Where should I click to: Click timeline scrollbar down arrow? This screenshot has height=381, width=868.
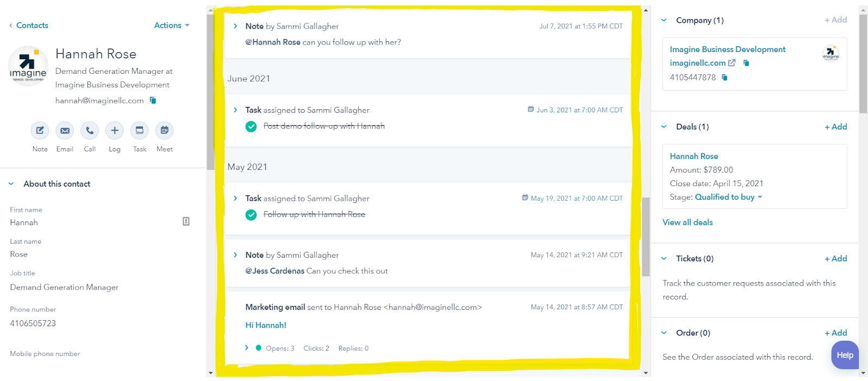pyautogui.click(x=646, y=373)
